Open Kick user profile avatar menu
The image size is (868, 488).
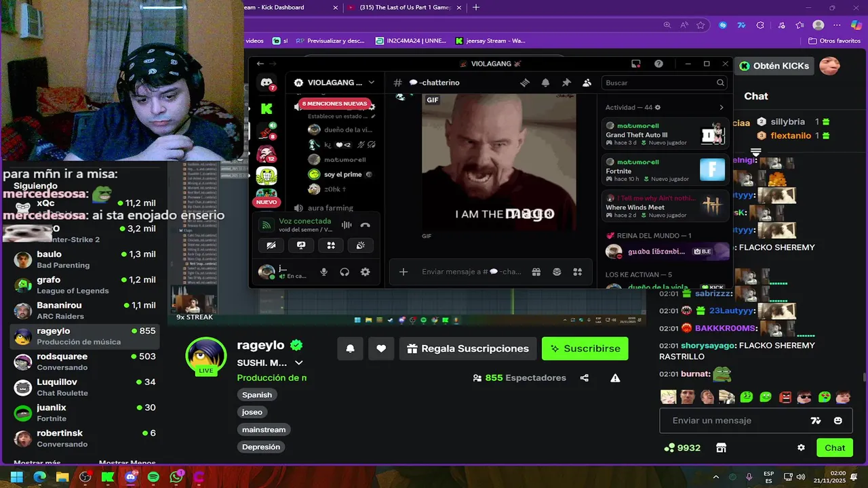coord(829,66)
